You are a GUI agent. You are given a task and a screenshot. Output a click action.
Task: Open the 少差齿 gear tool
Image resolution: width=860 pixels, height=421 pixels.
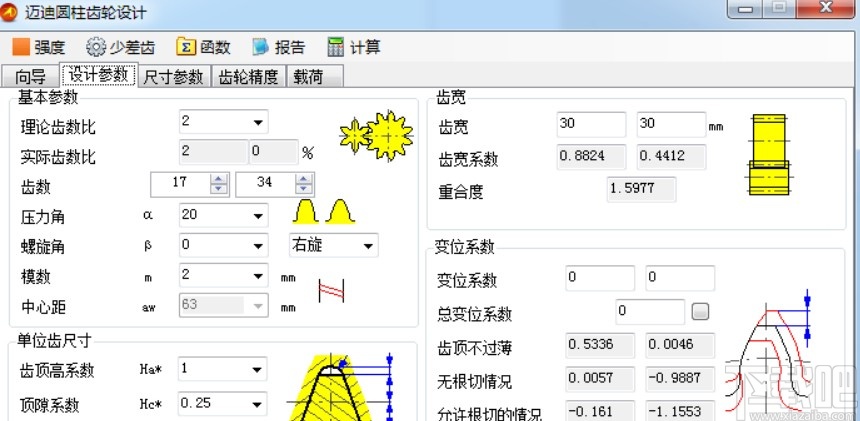(121, 47)
